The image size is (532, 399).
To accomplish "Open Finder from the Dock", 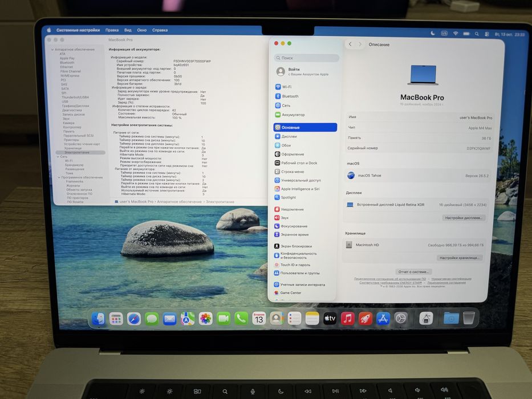I will pyautogui.click(x=99, y=319).
